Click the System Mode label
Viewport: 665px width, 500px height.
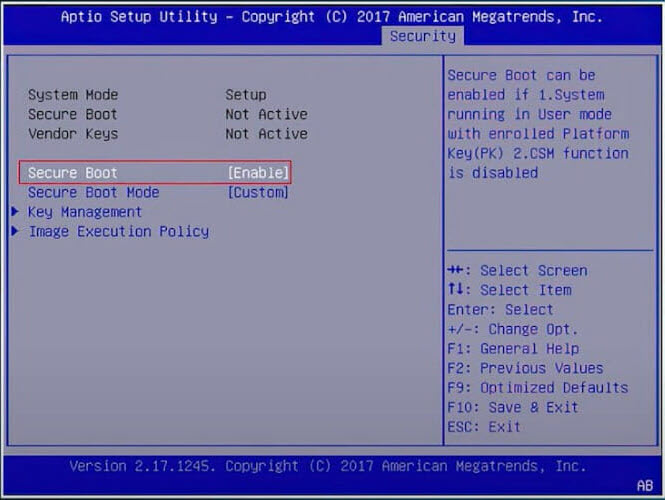73,95
